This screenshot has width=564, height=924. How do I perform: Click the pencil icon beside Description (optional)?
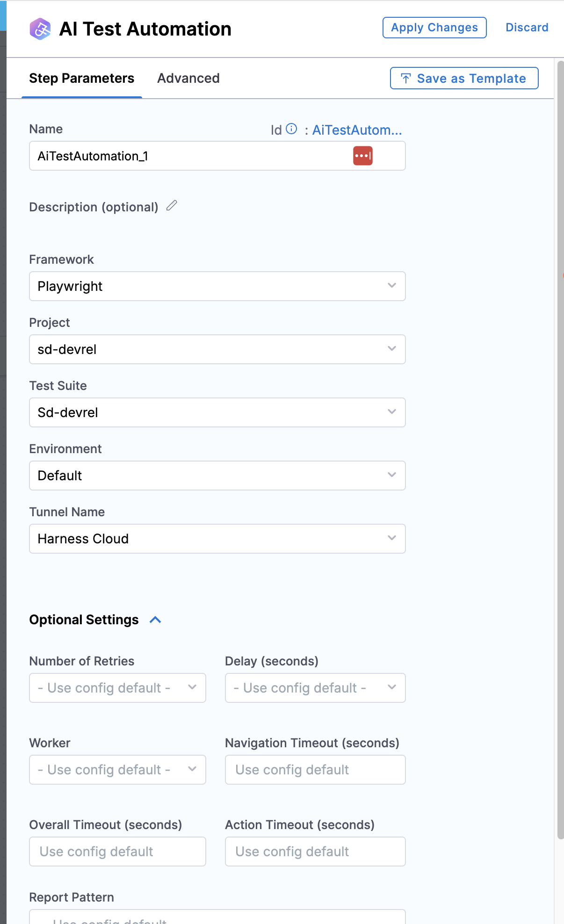click(x=172, y=205)
